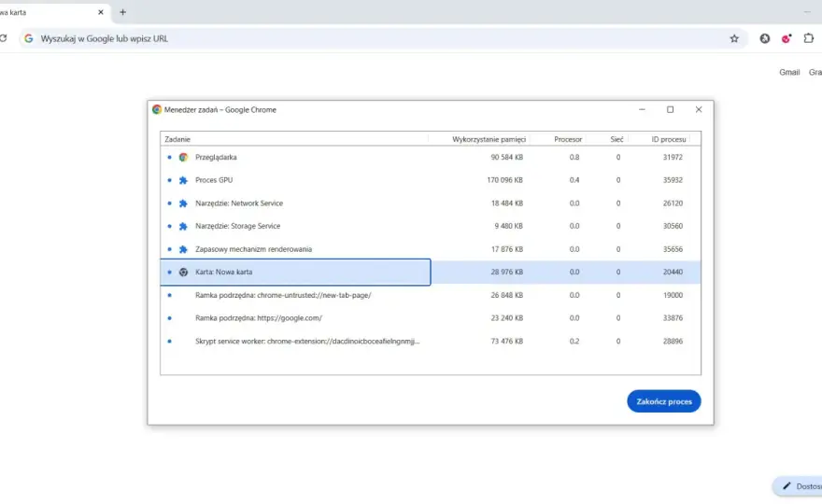822x504 pixels.
Task: Click the round dark extension icon in the toolbar
Action: click(765, 38)
